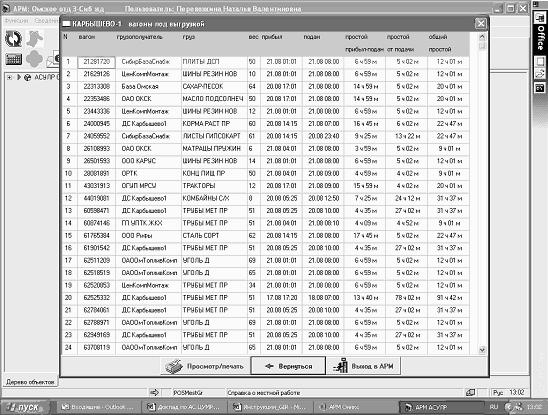Click the вагон column header

click(x=87, y=37)
